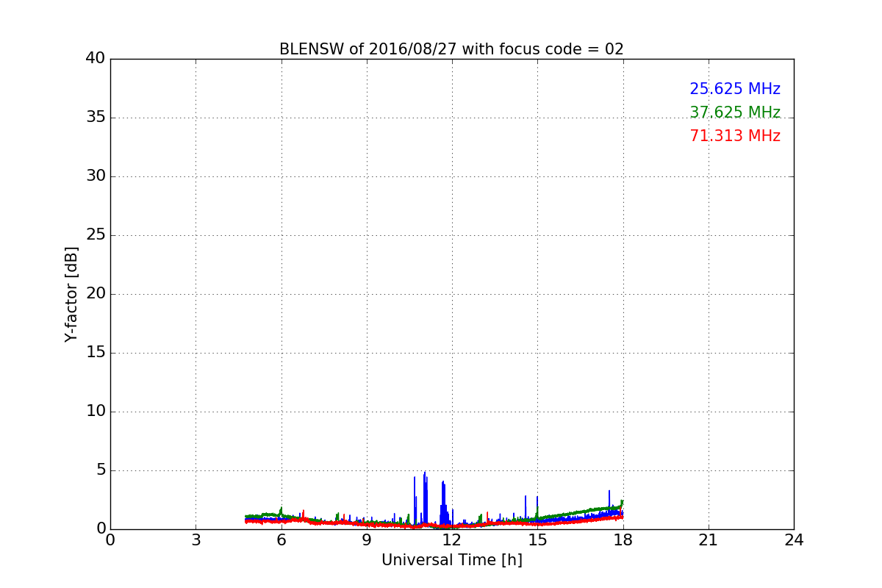This screenshot has width=882, height=588.
Task: Click the Universal Time [h] axis label
Action: (x=452, y=560)
